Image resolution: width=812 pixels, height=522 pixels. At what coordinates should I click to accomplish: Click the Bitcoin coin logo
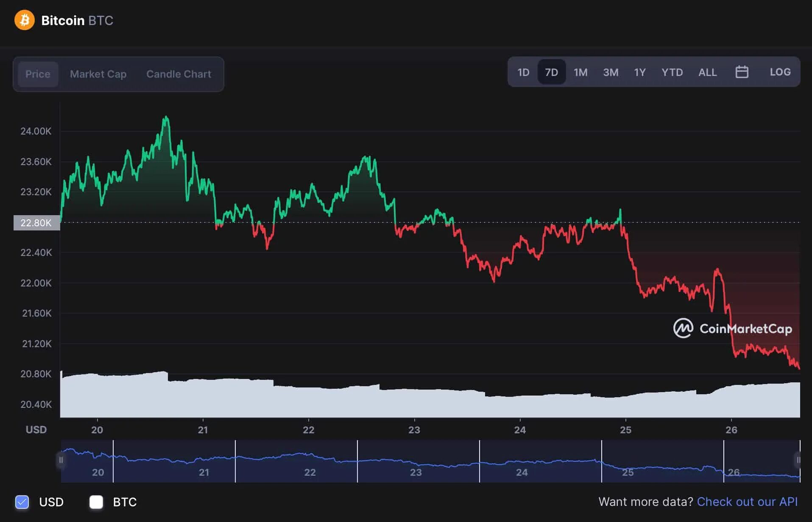pos(24,20)
